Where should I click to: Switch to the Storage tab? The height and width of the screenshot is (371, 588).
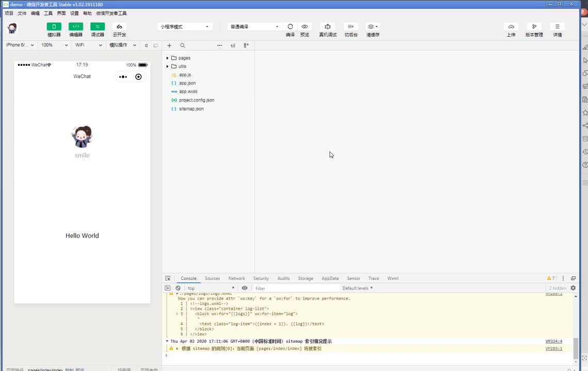(x=306, y=278)
